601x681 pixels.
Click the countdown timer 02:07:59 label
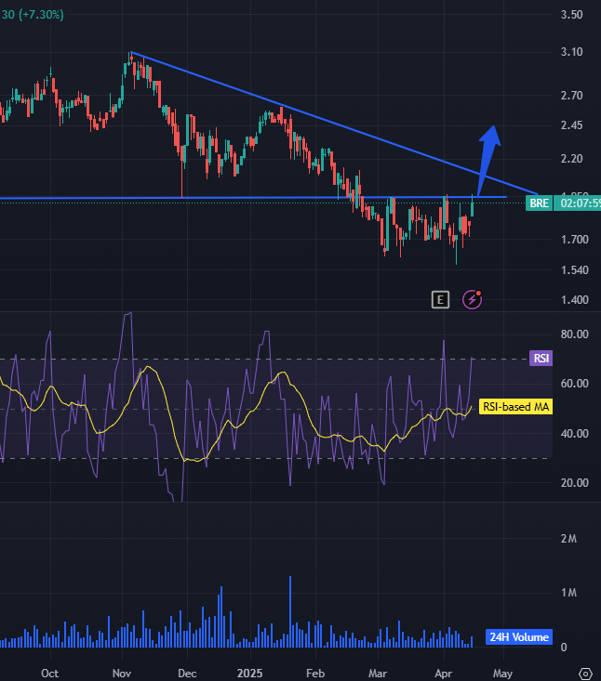[578, 203]
